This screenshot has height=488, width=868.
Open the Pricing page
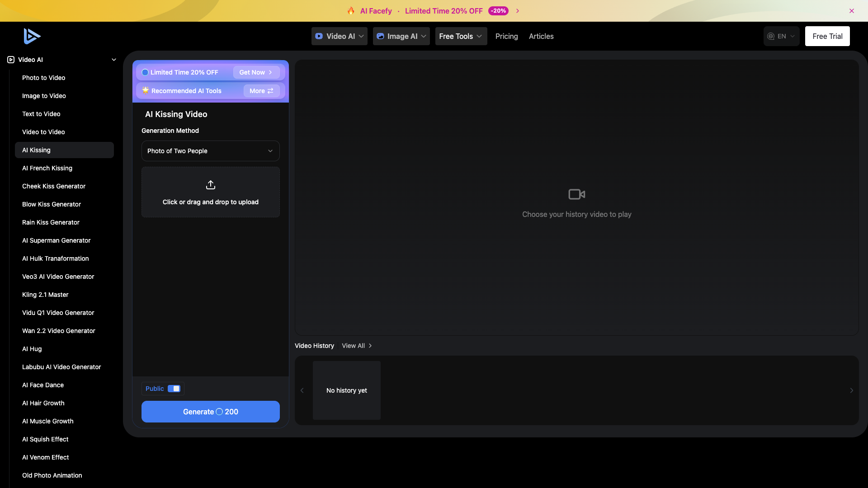point(507,36)
